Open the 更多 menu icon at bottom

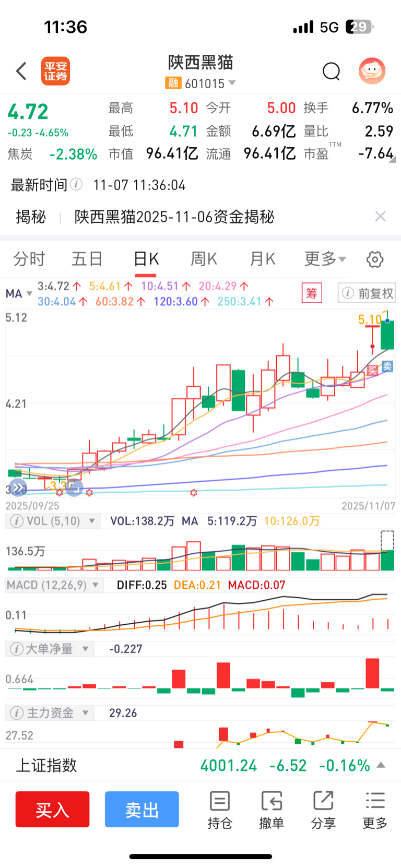(x=375, y=810)
